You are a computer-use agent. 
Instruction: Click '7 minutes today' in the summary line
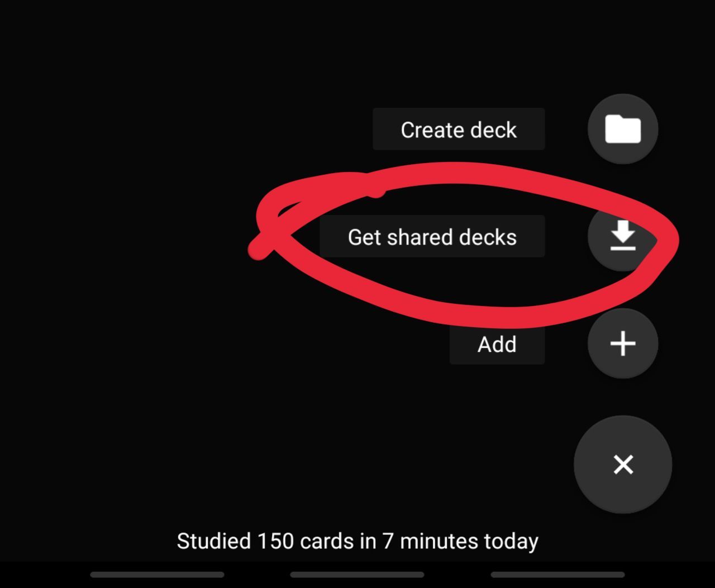[x=460, y=541]
